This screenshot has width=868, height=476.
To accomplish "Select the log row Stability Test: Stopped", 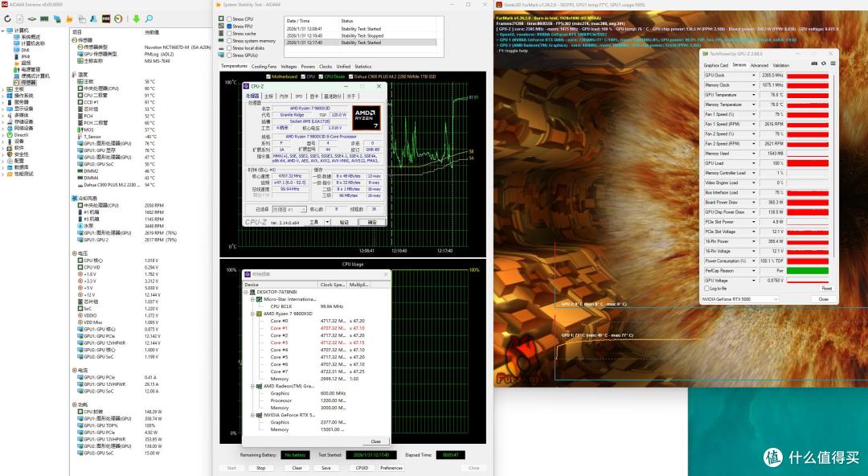I will pos(360,35).
